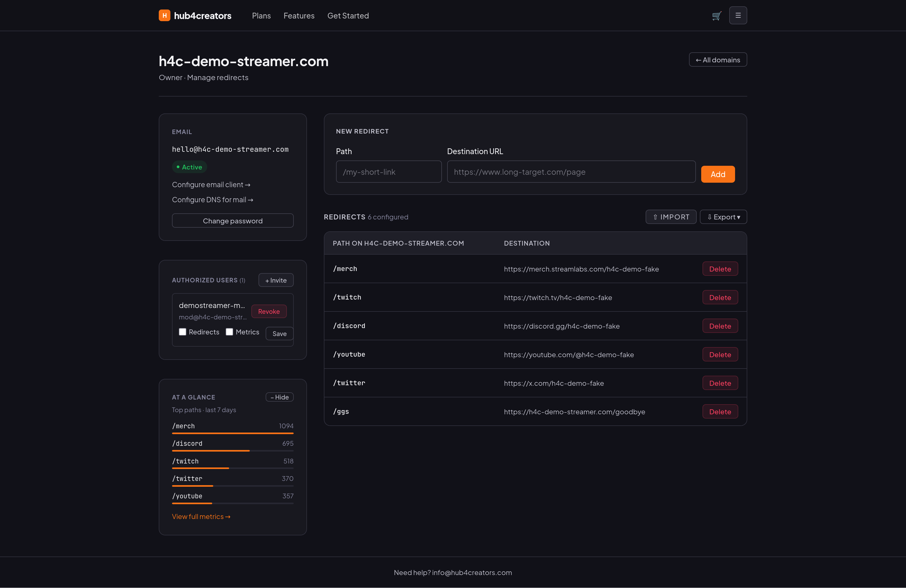
Task: Open Configure DNS for mail link
Action: pos(212,200)
